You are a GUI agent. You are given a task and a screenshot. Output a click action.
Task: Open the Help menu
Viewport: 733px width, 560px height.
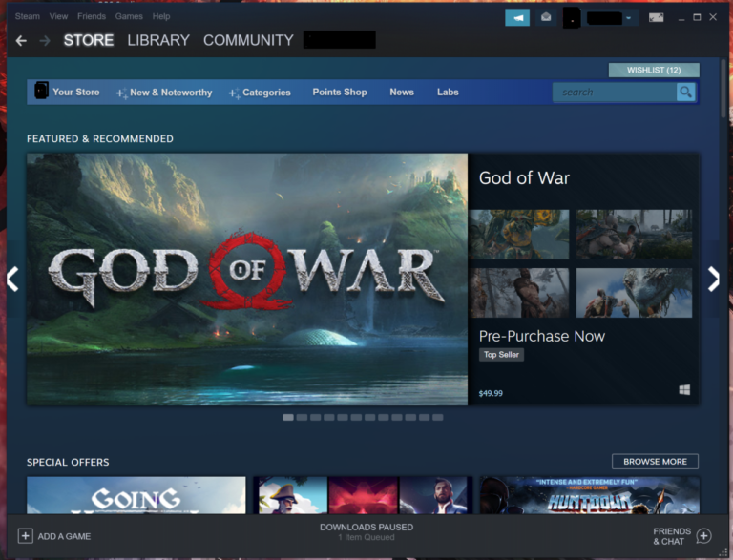161,16
